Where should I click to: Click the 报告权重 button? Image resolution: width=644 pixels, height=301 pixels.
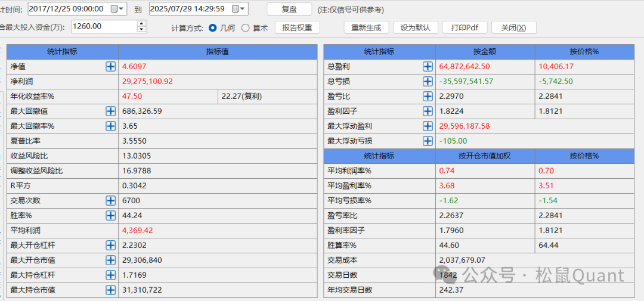[297, 28]
